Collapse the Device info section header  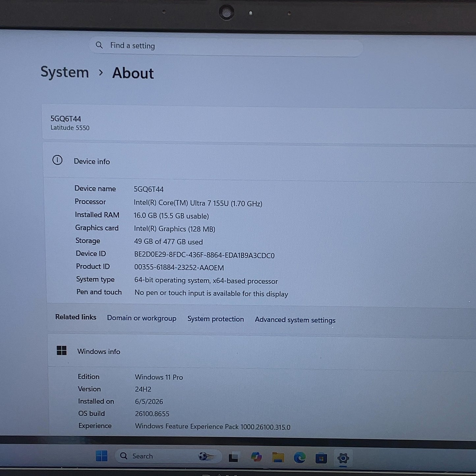(260, 162)
